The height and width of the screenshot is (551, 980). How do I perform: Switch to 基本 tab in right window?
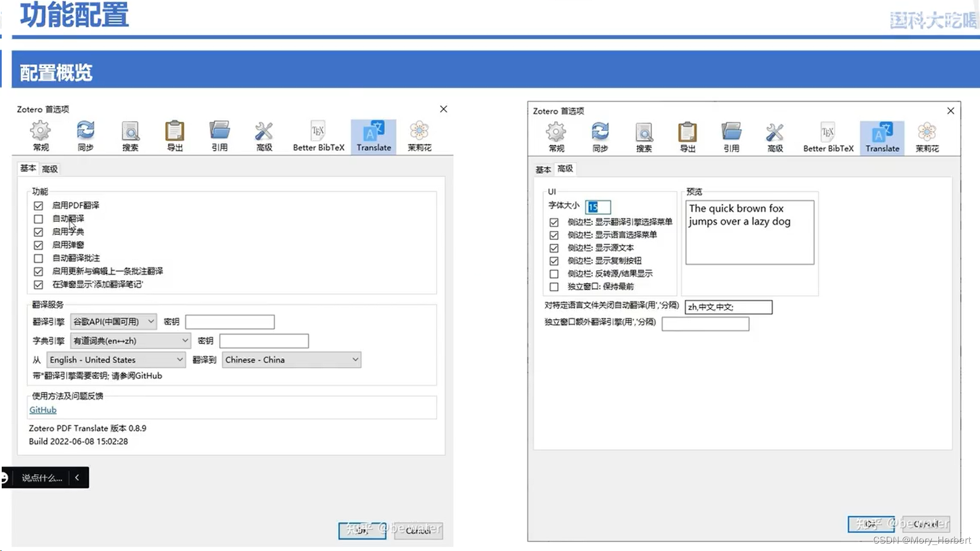[x=543, y=169]
